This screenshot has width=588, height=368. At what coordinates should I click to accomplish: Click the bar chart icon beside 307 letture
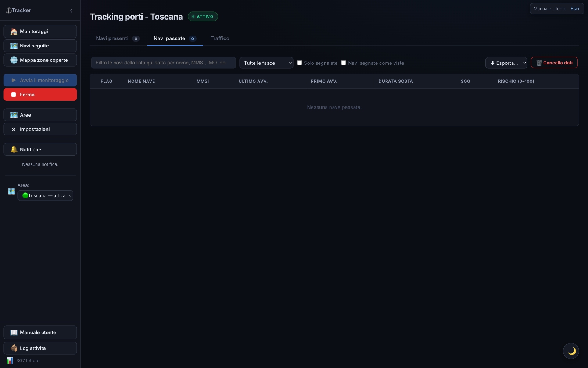[x=10, y=360]
